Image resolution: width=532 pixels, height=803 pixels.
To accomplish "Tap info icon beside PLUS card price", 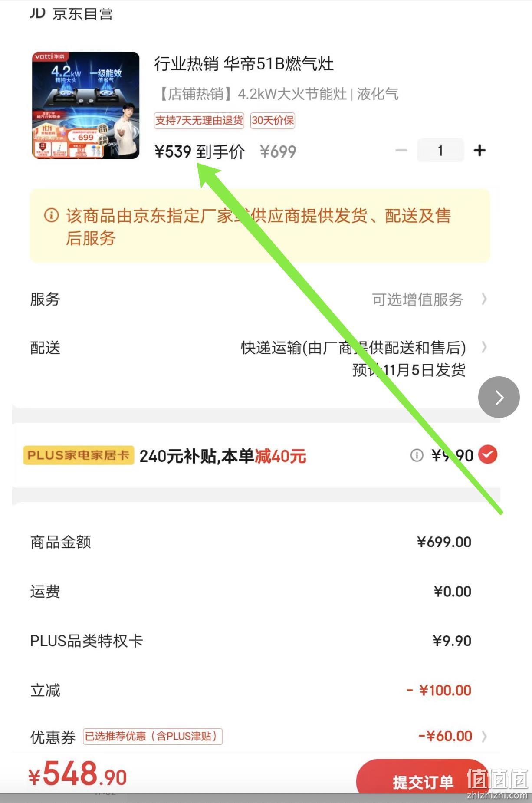I will click(x=417, y=455).
